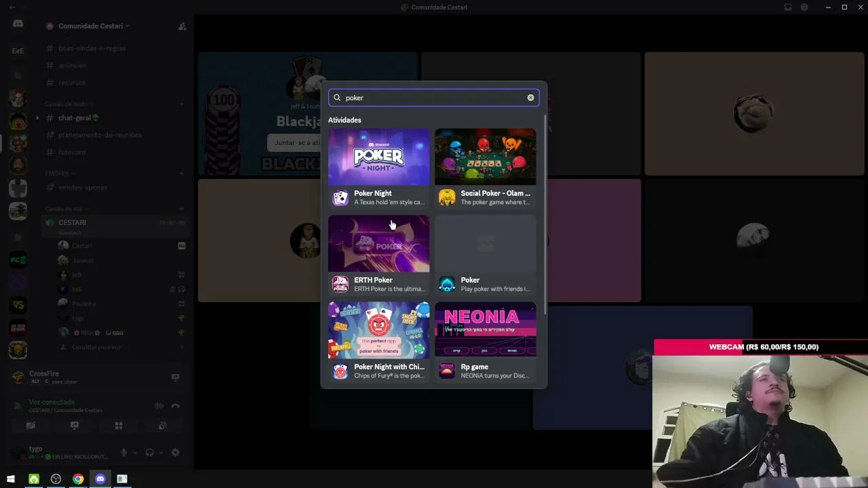
Task: Open the soundboard button
Action: tap(163, 426)
